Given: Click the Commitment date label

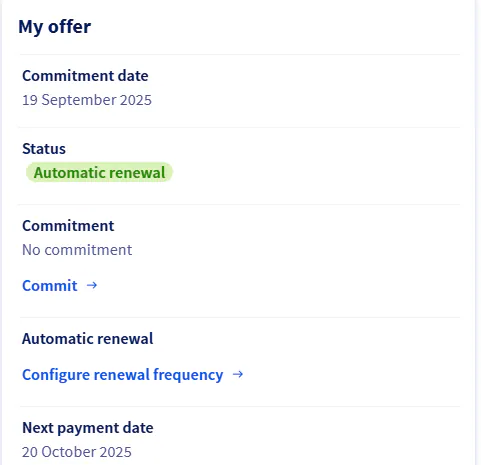Looking at the screenshot, I should 85,76.
